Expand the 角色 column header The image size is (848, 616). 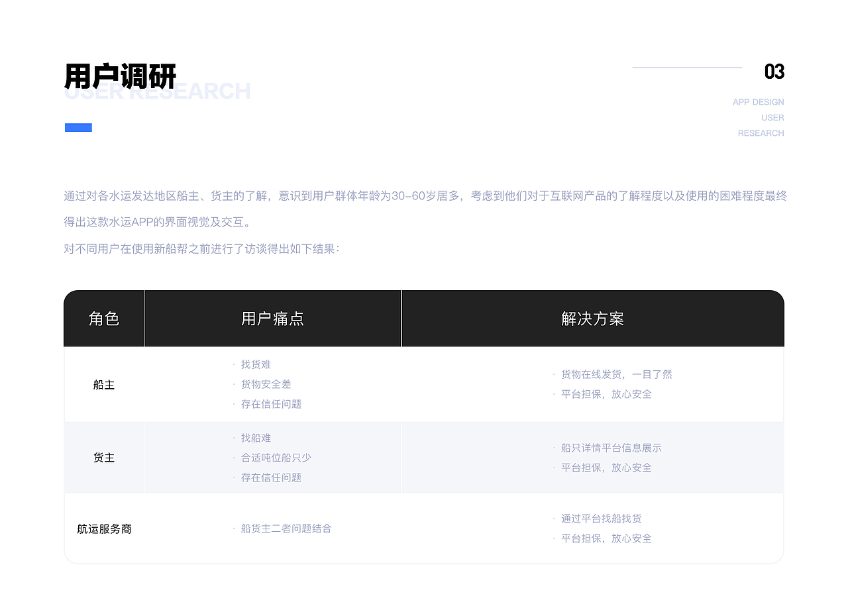(103, 319)
